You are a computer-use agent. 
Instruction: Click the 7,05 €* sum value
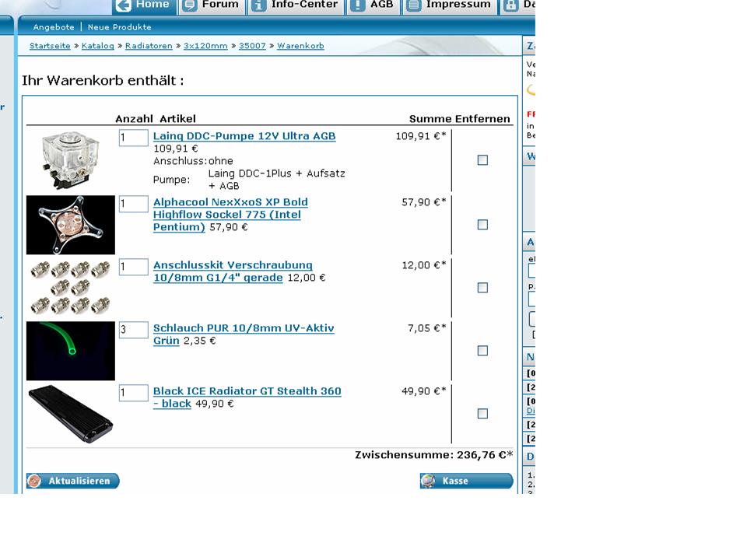(x=427, y=328)
